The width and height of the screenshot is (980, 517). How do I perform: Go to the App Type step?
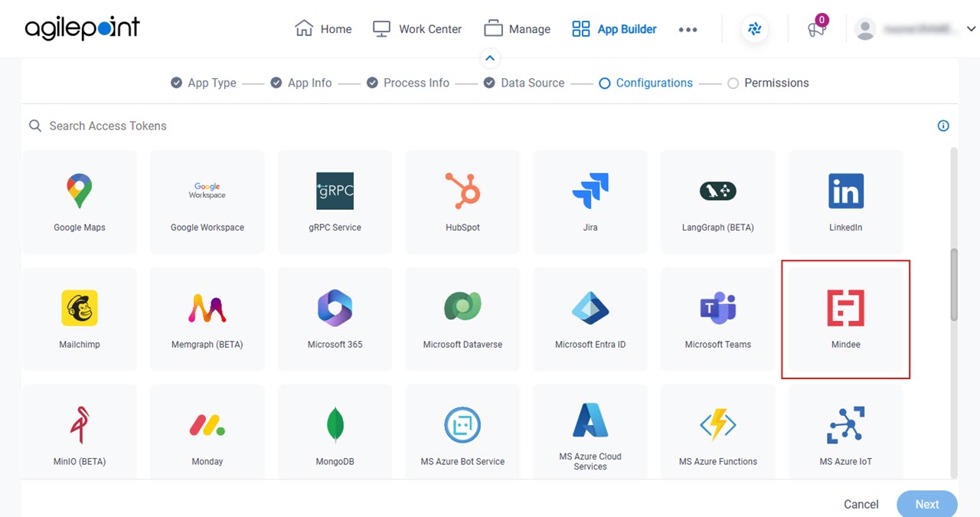click(204, 83)
